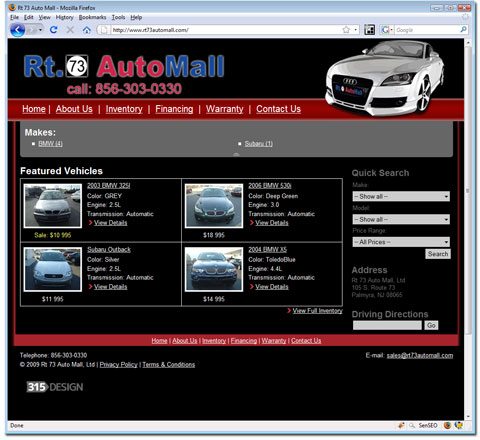Click Inventory in the top navigation
This screenshot has width=480, height=440.
coord(124,109)
